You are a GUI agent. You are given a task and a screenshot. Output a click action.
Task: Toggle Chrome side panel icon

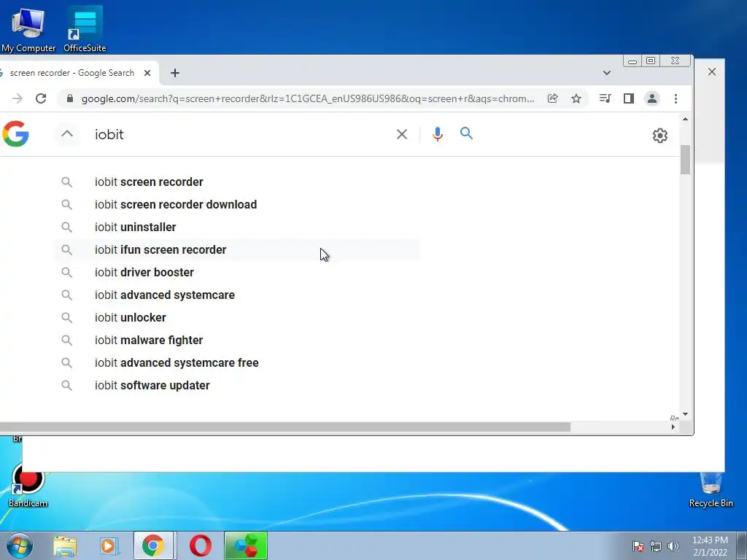point(629,98)
